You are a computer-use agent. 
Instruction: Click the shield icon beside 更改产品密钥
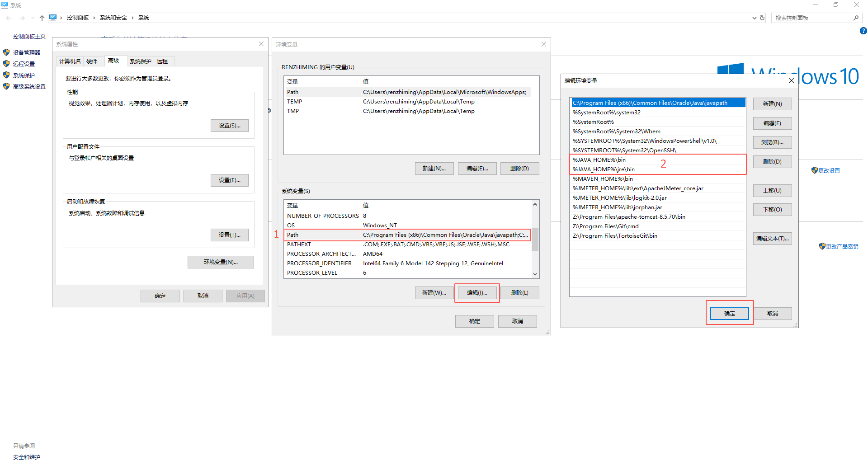822,246
